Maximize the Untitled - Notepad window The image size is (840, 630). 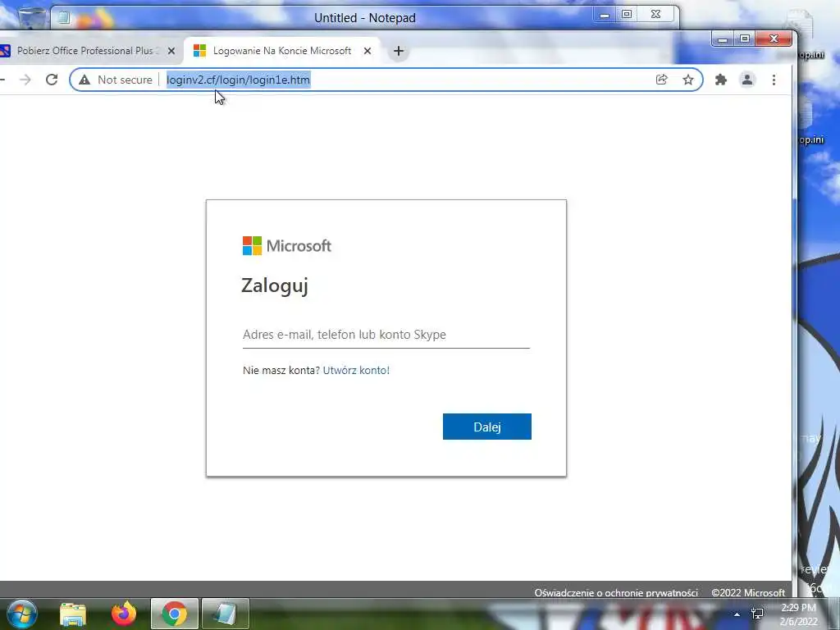(626, 15)
